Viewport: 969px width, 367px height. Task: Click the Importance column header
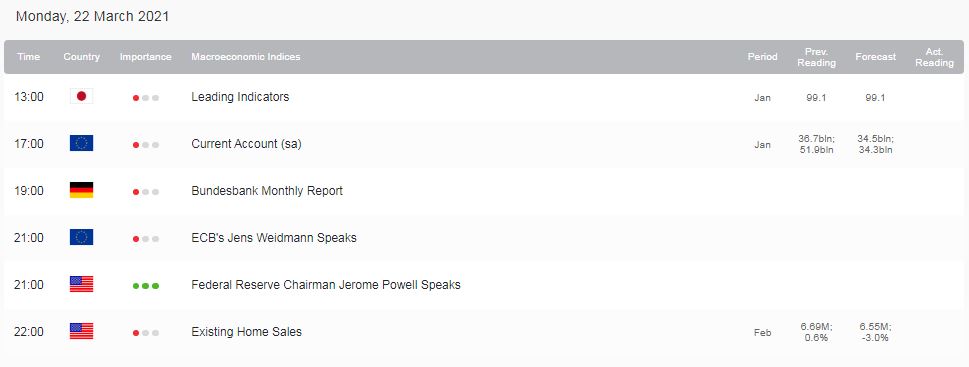[146, 57]
